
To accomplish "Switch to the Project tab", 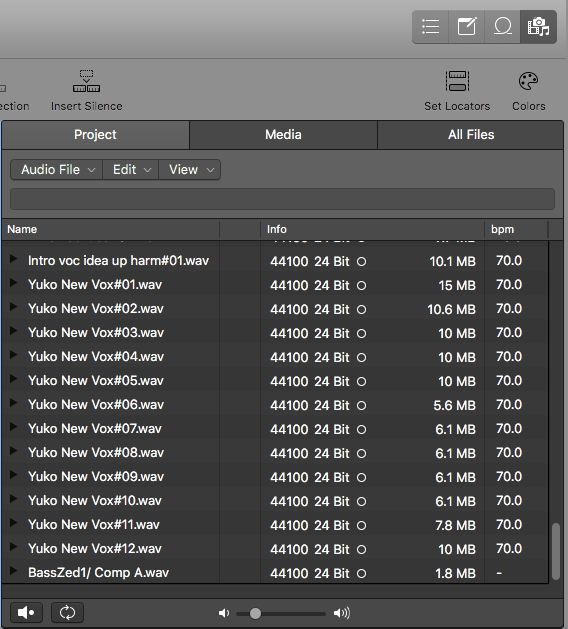I will coord(95,135).
